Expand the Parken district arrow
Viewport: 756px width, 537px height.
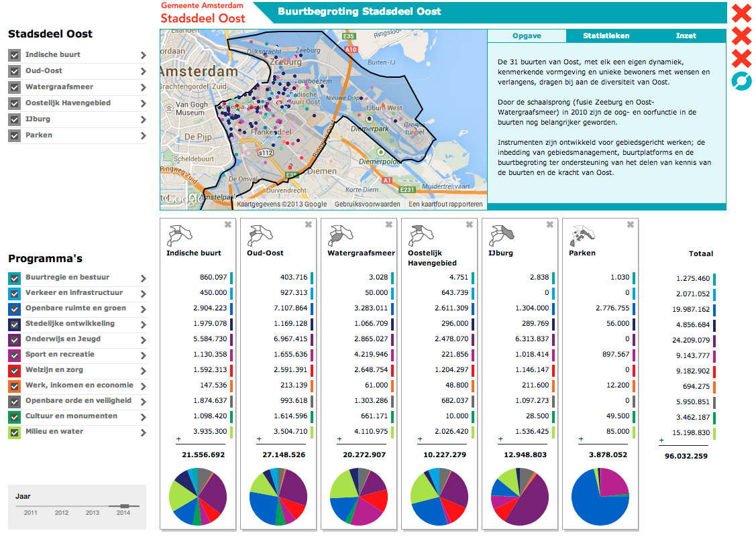(x=143, y=136)
